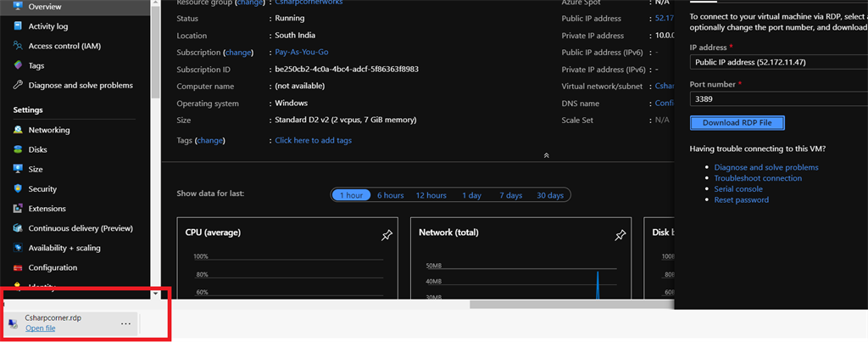
Task: Show data for last 1 day
Action: 471,195
